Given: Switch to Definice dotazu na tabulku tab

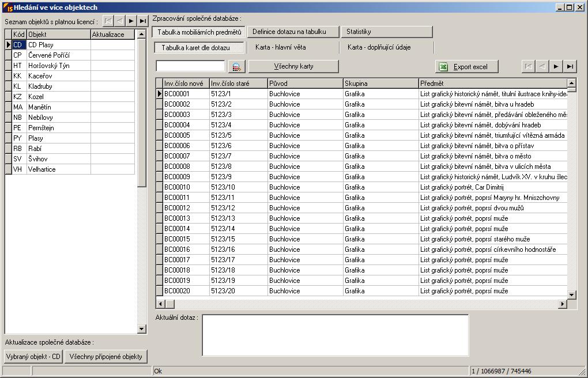Looking at the screenshot, I should pyautogui.click(x=293, y=32).
